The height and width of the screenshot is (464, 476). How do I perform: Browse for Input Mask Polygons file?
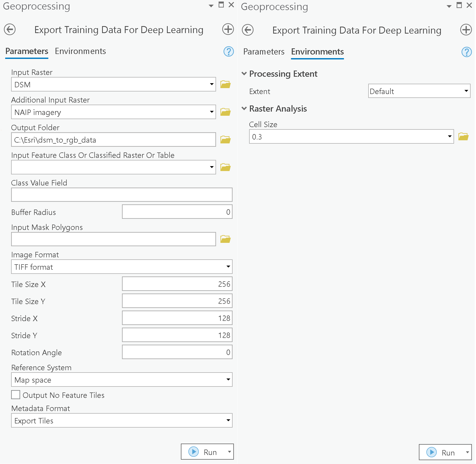pos(225,239)
